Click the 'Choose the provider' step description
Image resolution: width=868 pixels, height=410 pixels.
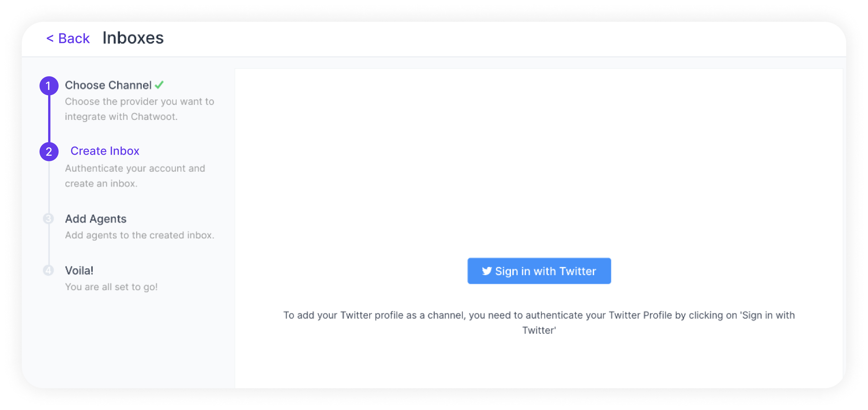(x=139, y=109)
